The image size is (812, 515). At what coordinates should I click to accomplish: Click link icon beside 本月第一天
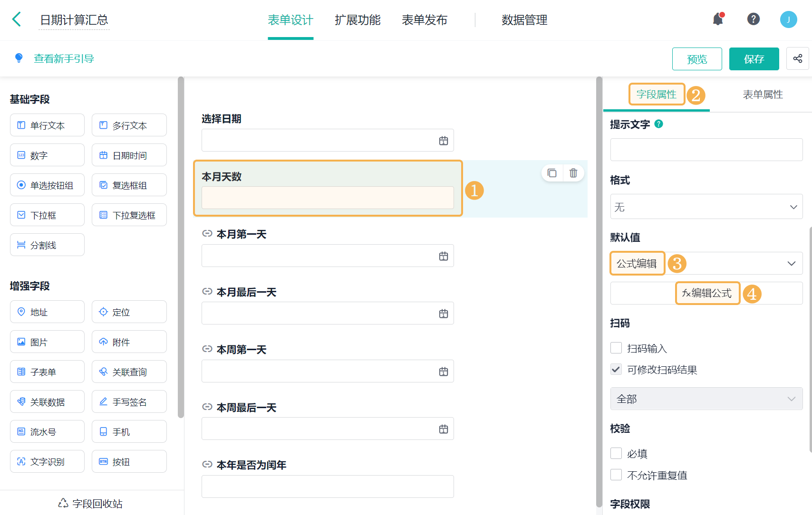[207, 233]
